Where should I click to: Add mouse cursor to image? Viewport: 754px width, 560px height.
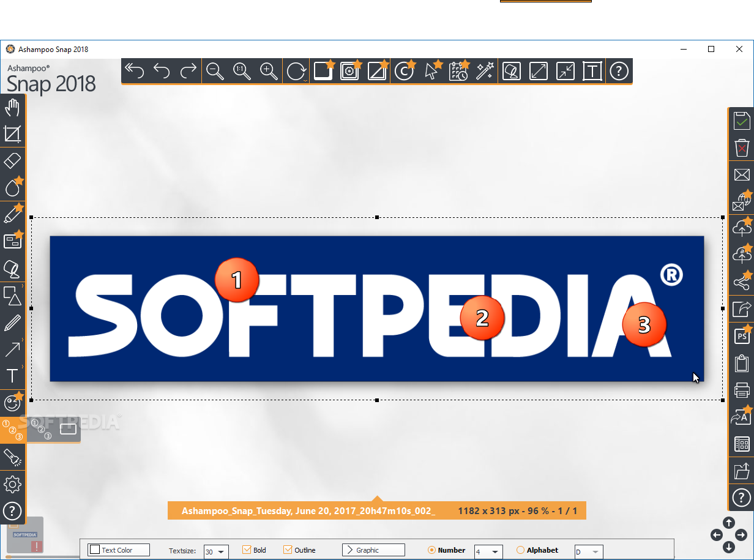[x=431, y=71]
